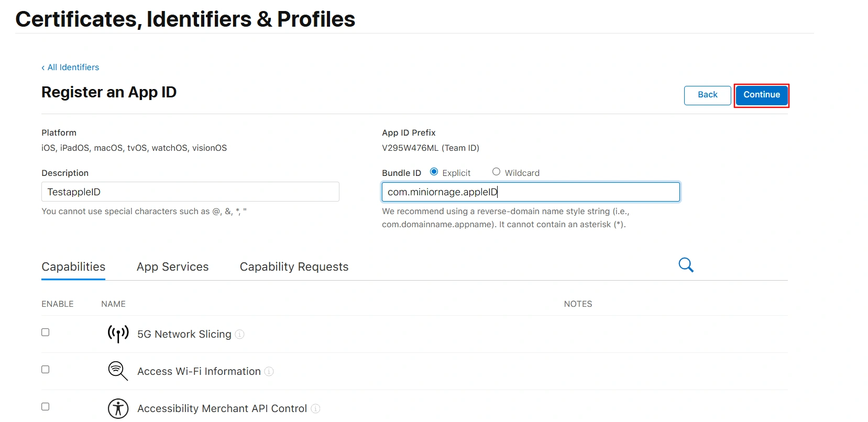The height and width of the screenshot is (422, 868).
Task: Open info tooltip for Access Wi-Fi Information
Action: point(269,371)
